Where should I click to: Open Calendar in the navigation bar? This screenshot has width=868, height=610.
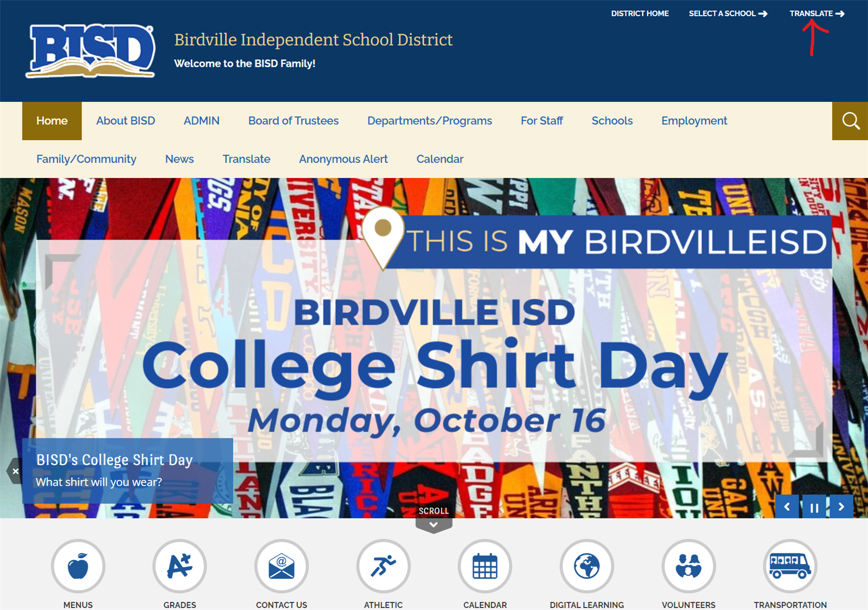440,159
